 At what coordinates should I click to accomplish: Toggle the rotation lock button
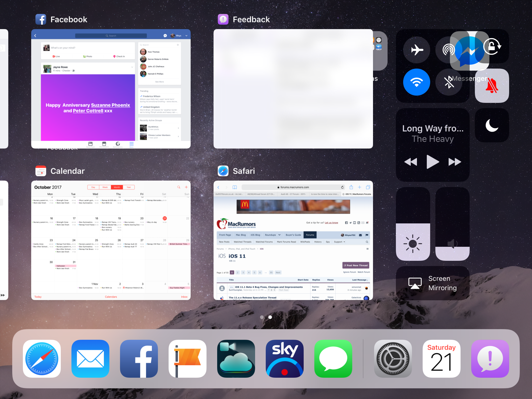point(492,47)
